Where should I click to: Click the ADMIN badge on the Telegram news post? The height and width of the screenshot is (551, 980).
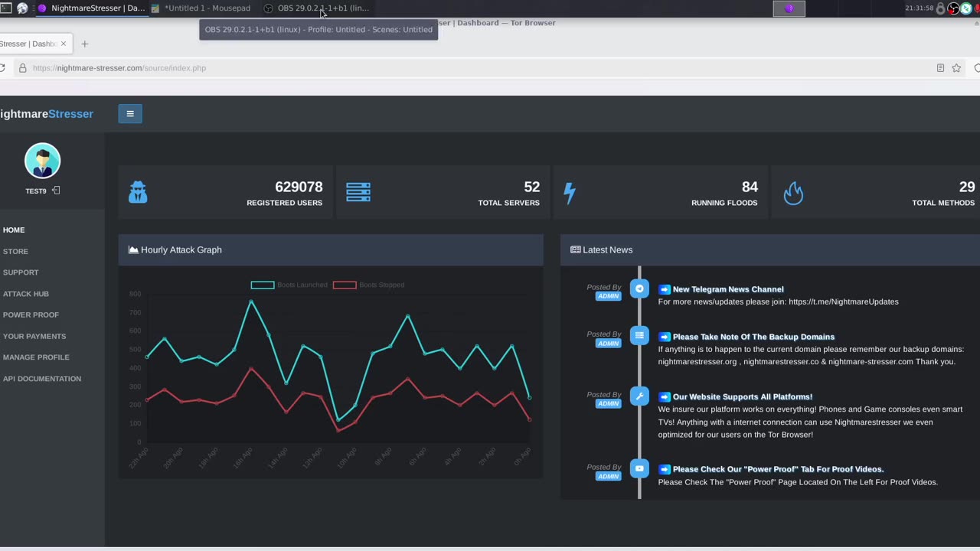(609, 296)
